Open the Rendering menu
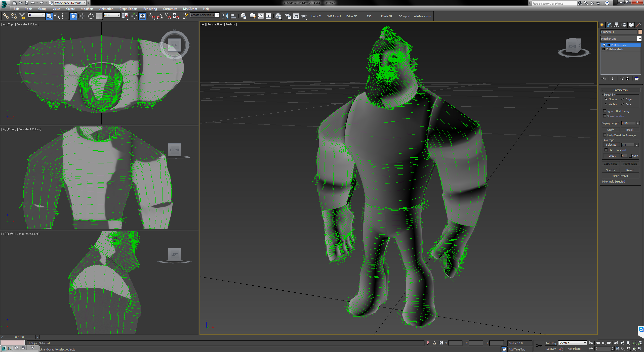 pyautogui.click(x=150, y=9)
